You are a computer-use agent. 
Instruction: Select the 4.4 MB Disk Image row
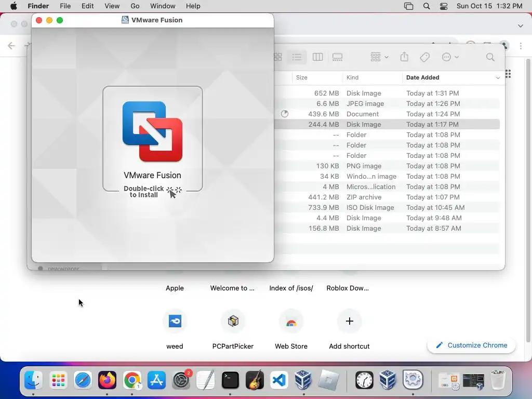[x=387, y=218]
